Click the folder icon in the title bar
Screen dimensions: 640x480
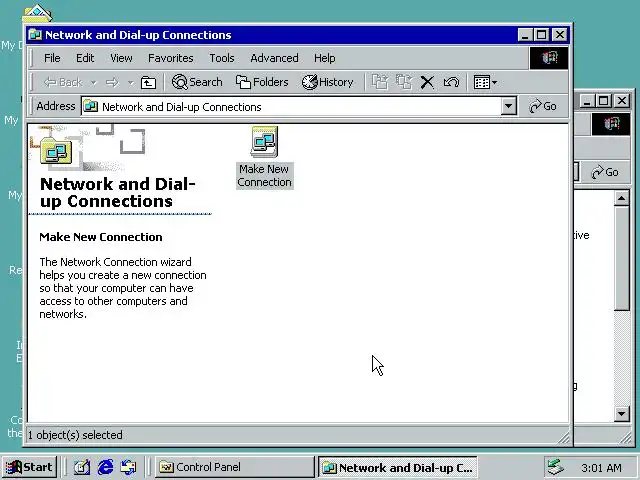coord(36,35)
